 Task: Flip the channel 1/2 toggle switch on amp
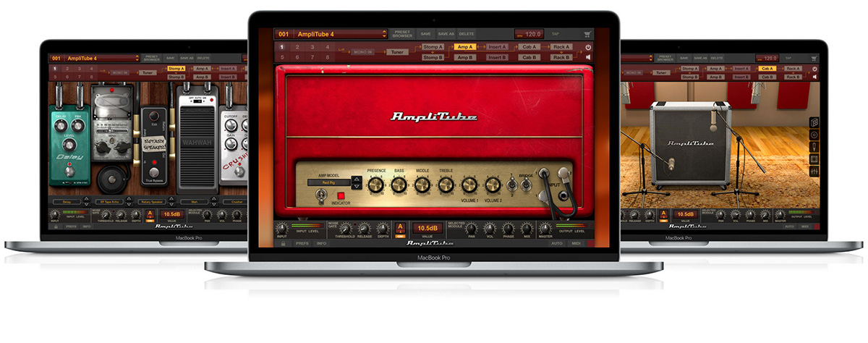[x=511, y=184]
